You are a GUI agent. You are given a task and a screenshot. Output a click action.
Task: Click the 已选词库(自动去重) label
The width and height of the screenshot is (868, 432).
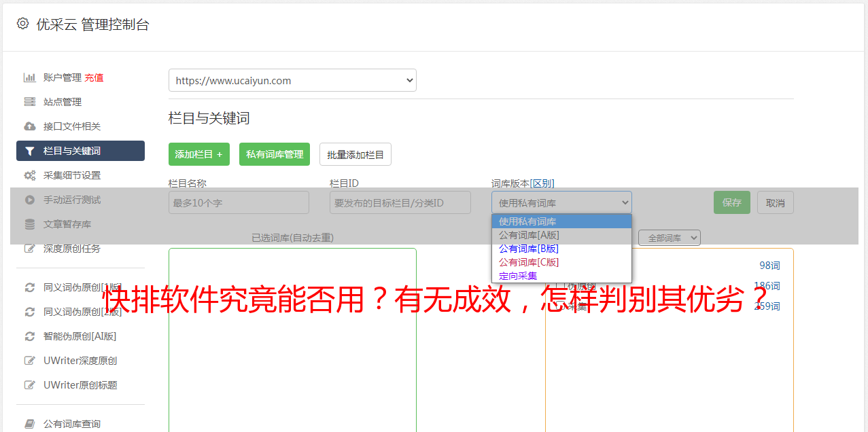(x=292, y=238)
